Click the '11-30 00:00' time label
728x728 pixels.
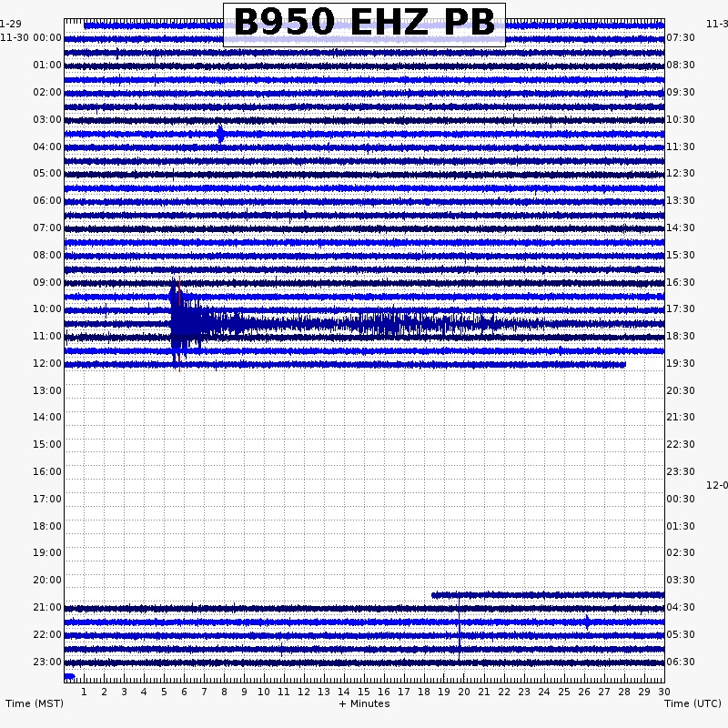click(x=31, y=37)
